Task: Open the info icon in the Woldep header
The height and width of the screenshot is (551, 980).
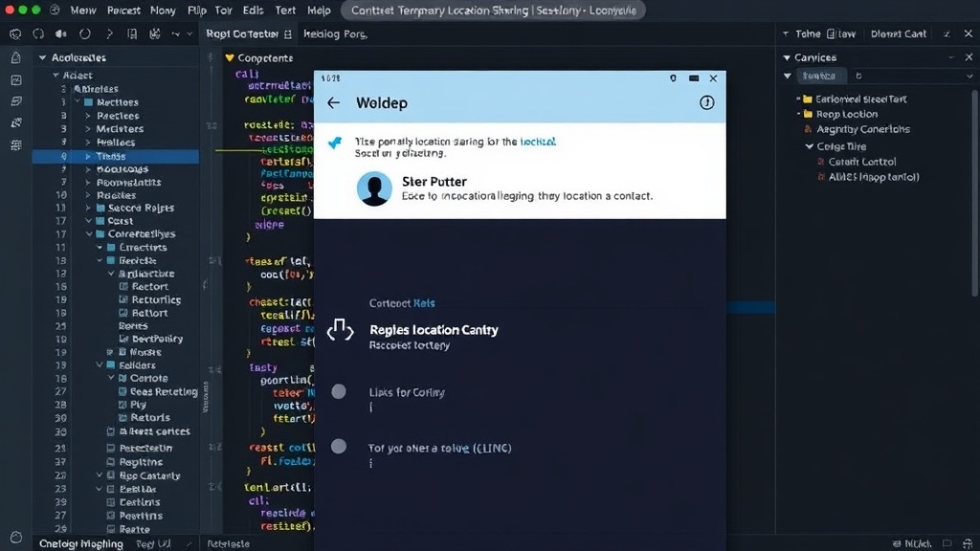Action: [x=706, y=102]
